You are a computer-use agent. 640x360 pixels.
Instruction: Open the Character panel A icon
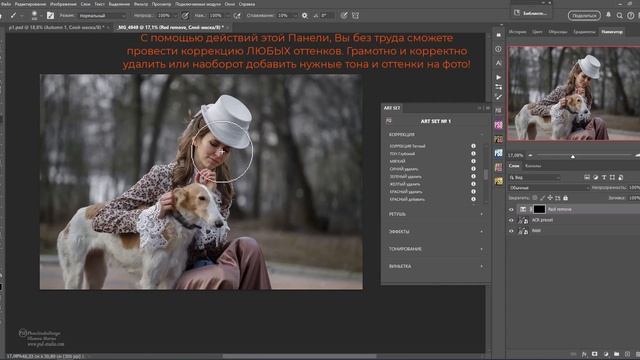pyautogui.click(x=498, y=63)
